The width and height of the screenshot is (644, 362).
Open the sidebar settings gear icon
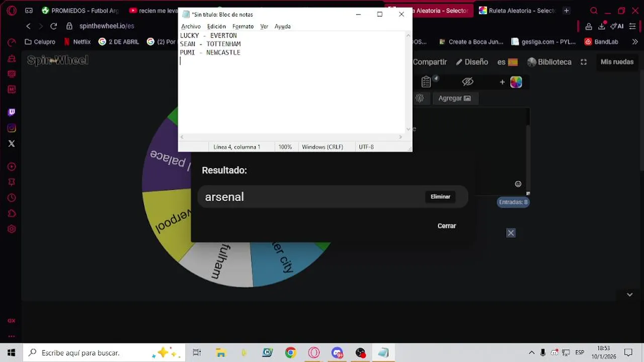tap(12, 229)
